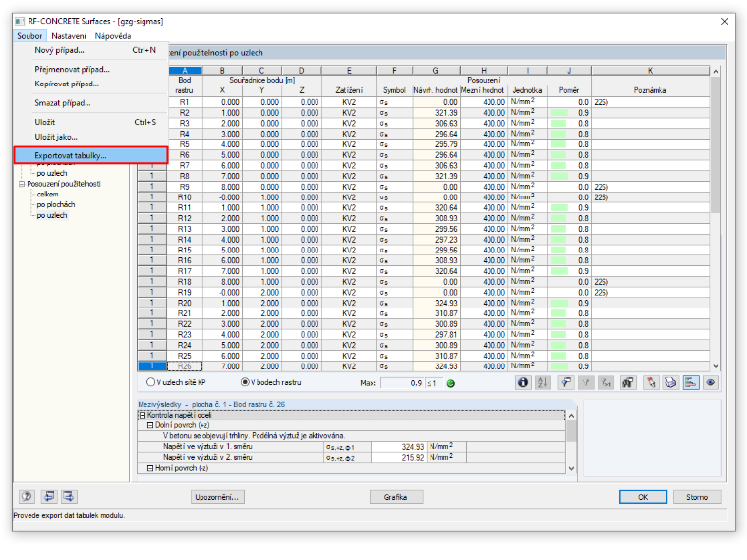Expand the 'Horní povrch (-z)' section
The width and height of the screenshot is (747, 560).
(x=150, y=468)
